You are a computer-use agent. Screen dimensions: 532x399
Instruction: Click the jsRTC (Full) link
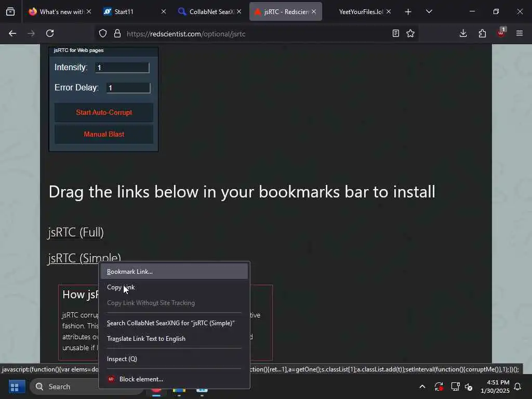coord(76,232)
